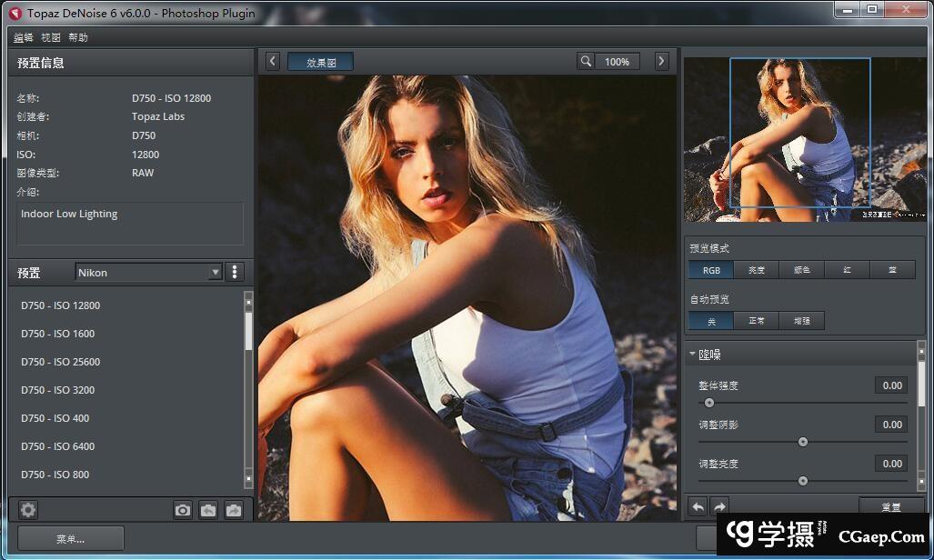Viewport: 934px width, 560px height.
Task: Set auto preview to 关 (off)
Action: tap(710, 321)
